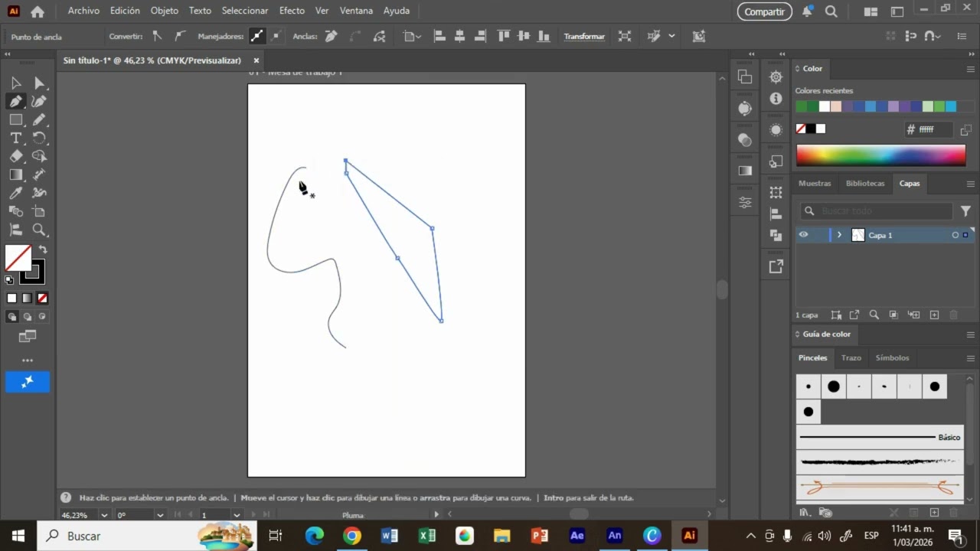Select the Type tool

click(15, 138)
